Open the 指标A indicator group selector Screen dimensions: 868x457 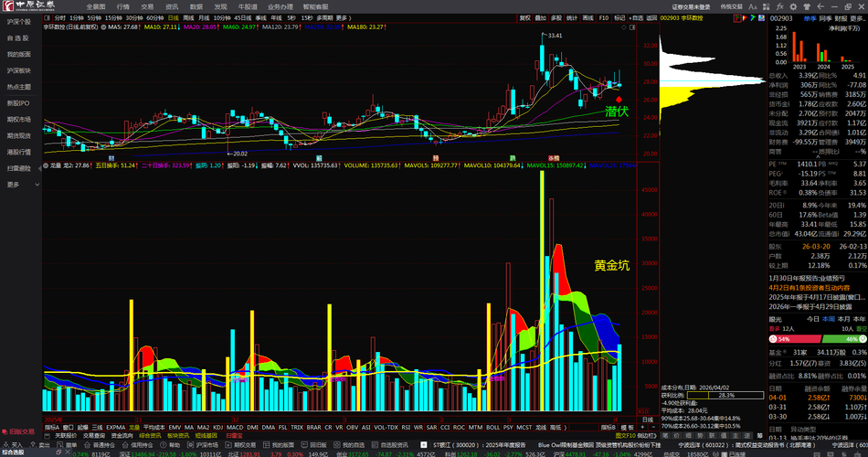click(51, 428)
